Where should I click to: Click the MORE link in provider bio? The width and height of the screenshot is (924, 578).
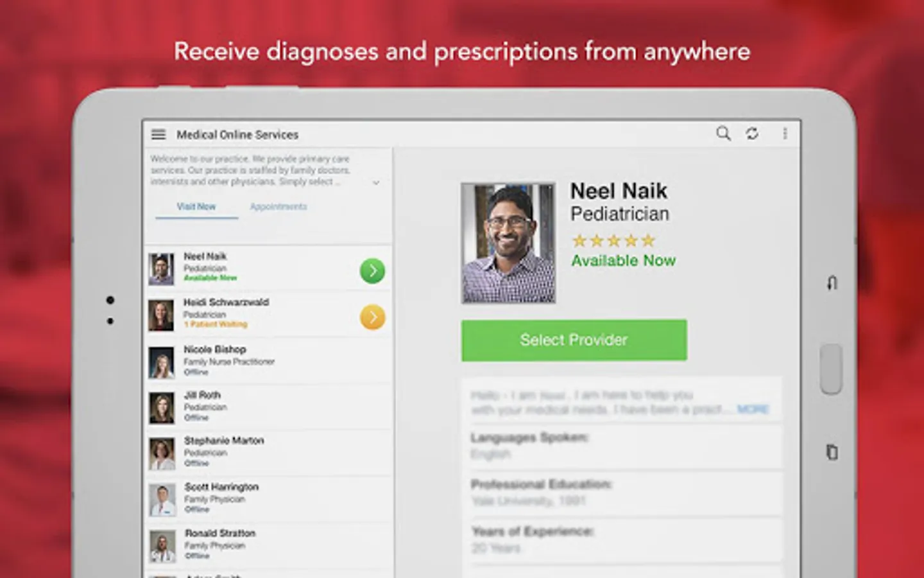pos(753,409)
